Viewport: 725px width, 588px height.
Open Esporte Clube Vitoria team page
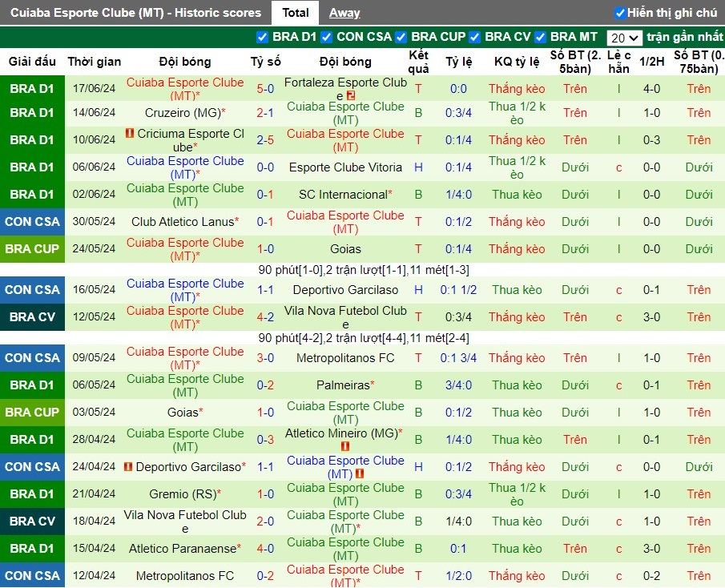345,167
